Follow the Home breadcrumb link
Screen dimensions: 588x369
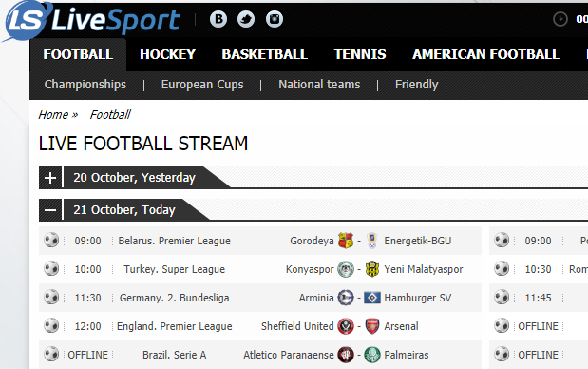pos(53,114)
